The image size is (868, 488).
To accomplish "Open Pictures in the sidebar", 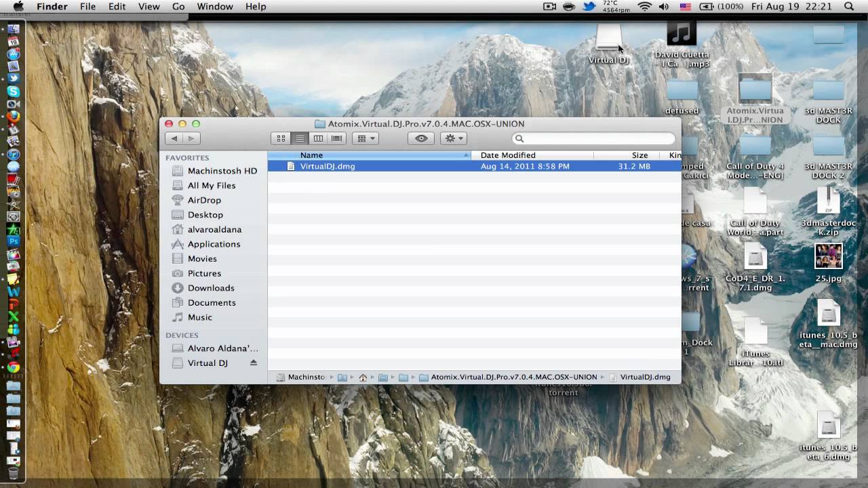I will [x=197, y=273].
